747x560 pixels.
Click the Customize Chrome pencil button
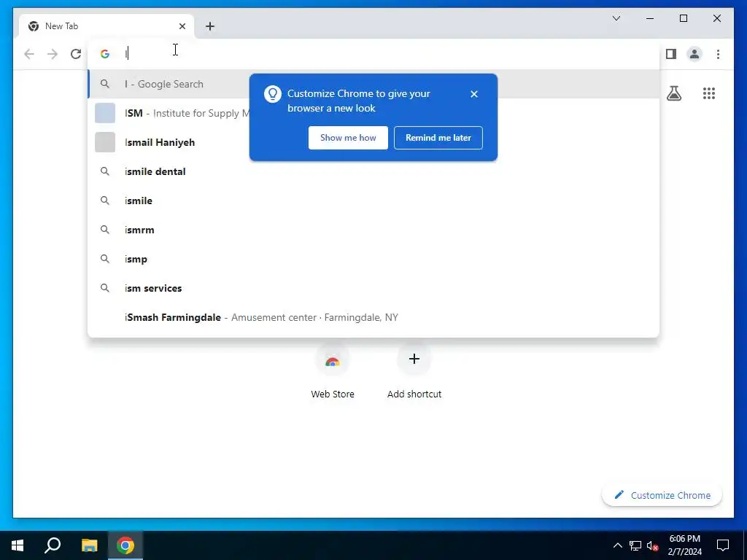click(x=662, y=495)
